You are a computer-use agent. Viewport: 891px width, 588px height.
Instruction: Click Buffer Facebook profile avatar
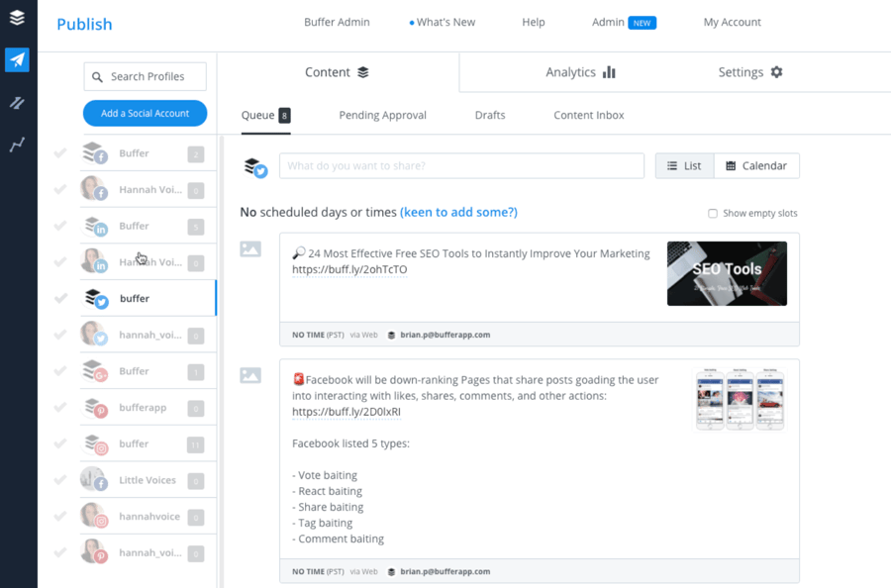click(x=94, y=153)
